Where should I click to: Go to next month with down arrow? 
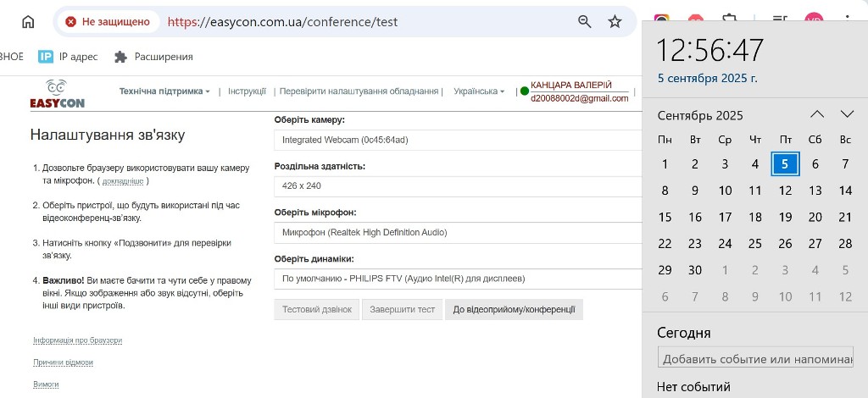[847, 114]
